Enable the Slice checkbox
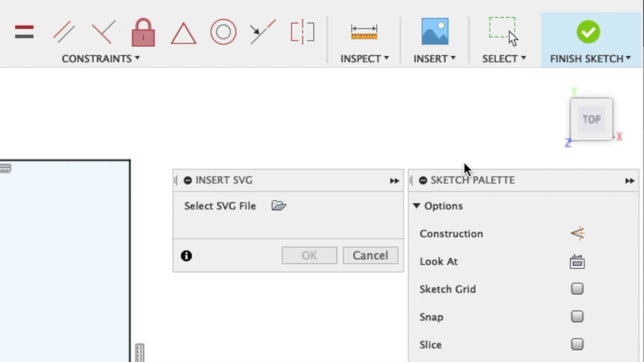Image resolution: width=644 pixels, height=362 pixels. [x=577, y=344]
